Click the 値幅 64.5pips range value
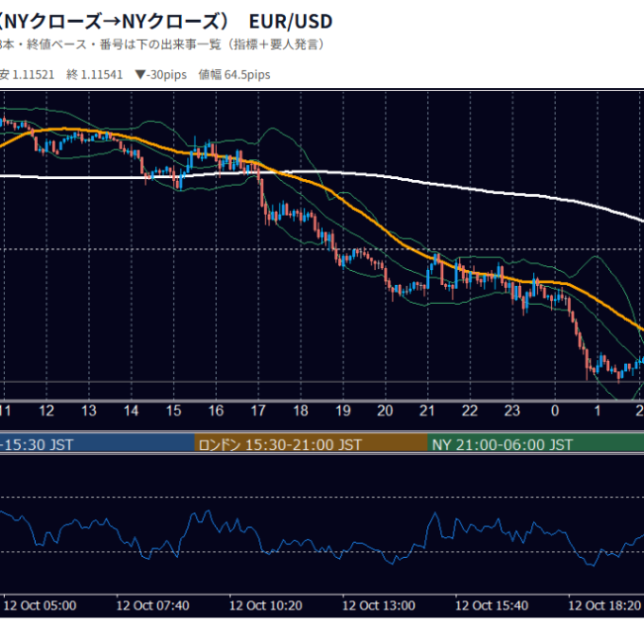The width and height of the screenshot is (644, 644). tap(234, 74)
